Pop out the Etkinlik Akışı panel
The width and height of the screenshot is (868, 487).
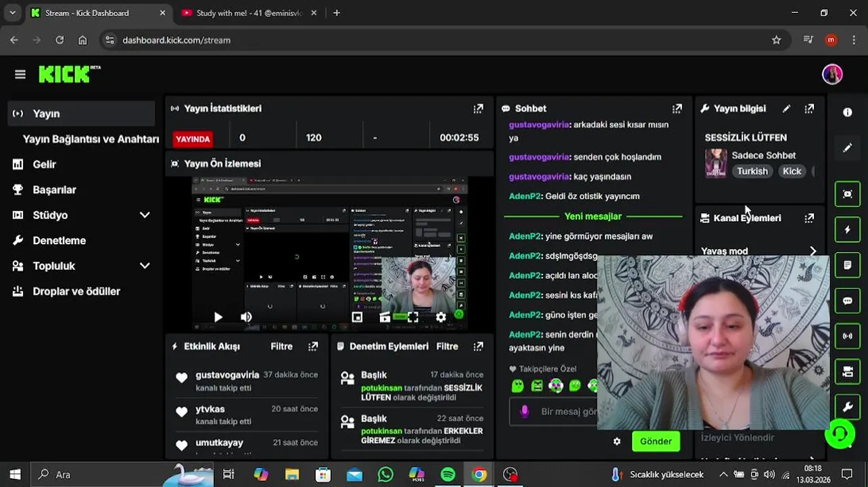coord(313,346)
